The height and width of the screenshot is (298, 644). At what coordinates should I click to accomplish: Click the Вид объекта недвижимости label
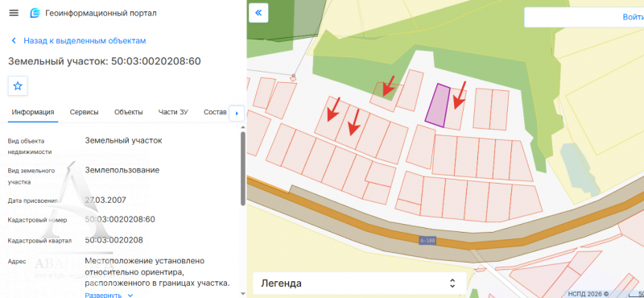30,147
